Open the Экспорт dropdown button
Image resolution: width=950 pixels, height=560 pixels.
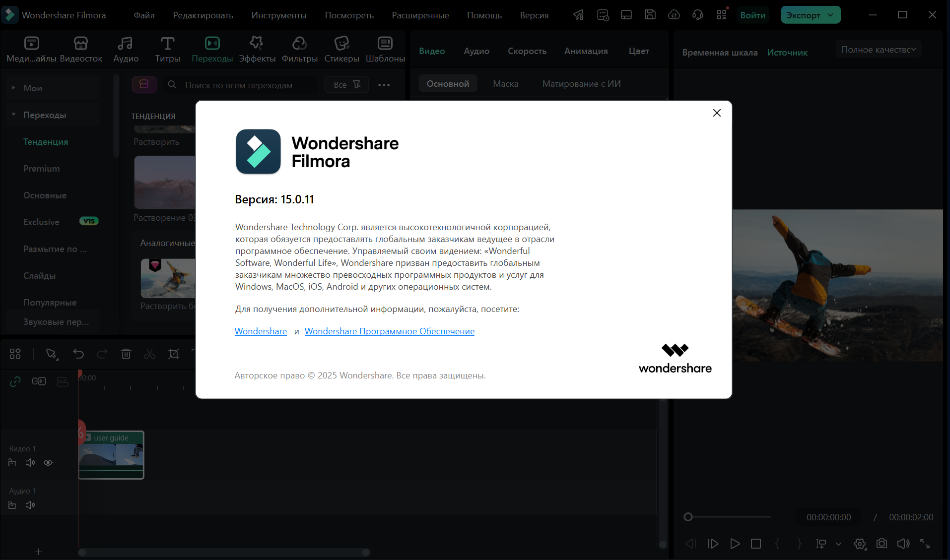[811, 15]
